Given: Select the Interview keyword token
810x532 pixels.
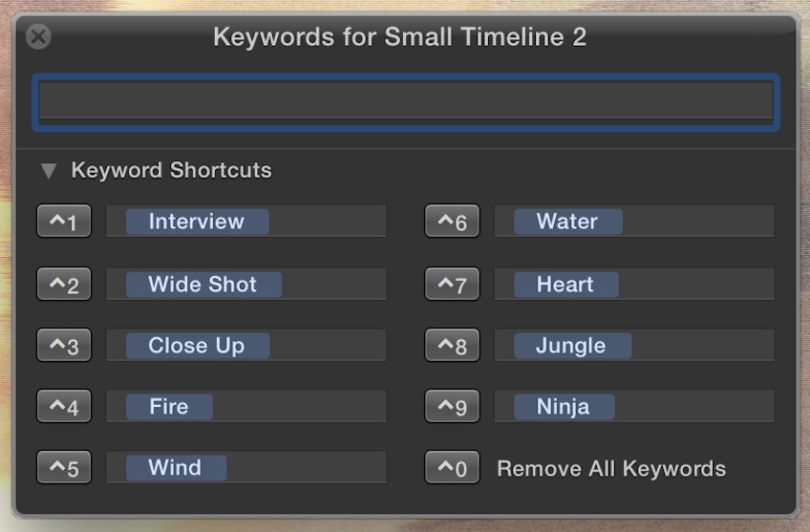Looking at the screenshot, I should [197, 222].
